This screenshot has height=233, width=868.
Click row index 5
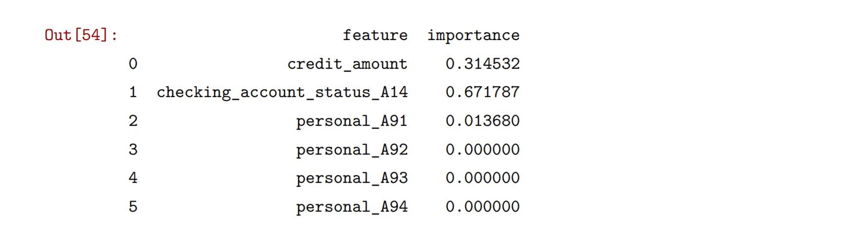133,207
